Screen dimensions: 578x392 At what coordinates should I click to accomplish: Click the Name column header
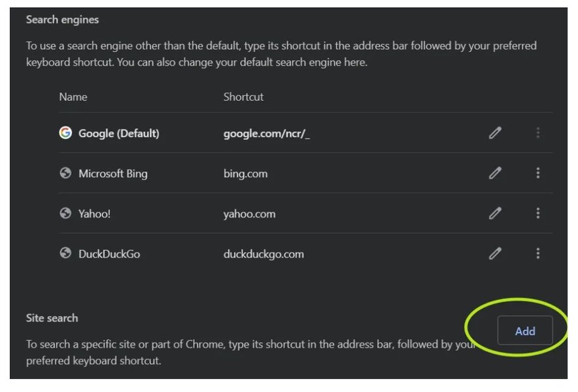(73, 97)
